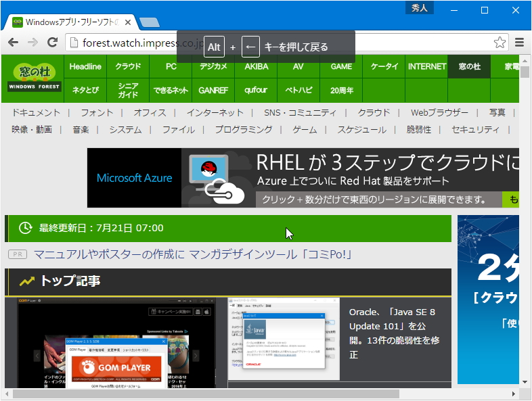Screen dimensions: 532x401
Task: Go to the SNS・コミュニティ category link
Action: [x=301, y=112]
